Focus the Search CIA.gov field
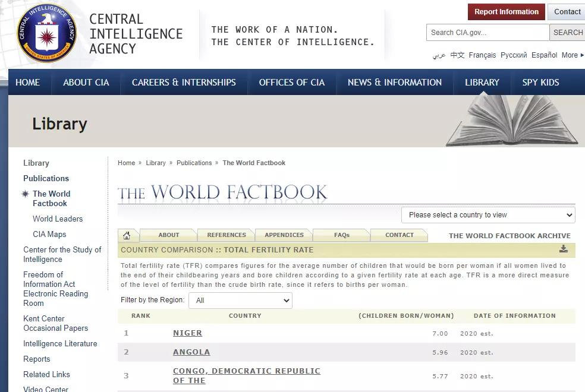 [x=487, y=33]
